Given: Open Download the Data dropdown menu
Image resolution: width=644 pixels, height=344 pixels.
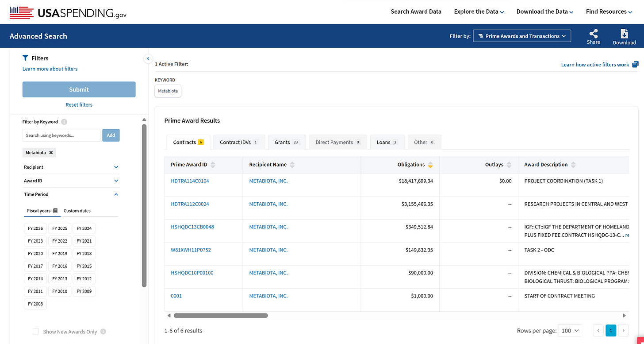Looking at the screenshot, I should (x=545, y=12).
